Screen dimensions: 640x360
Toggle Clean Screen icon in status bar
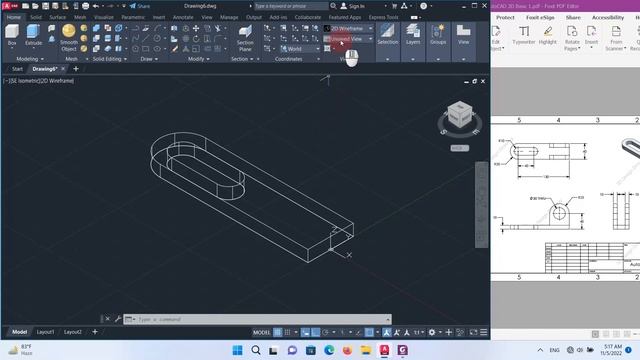tap(473, 332)
